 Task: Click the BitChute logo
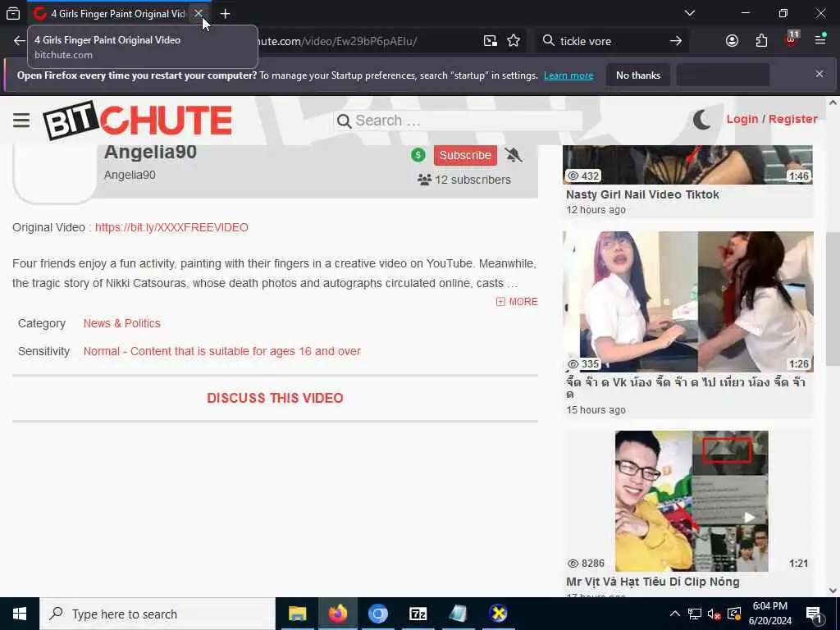[x=138, y=120]
